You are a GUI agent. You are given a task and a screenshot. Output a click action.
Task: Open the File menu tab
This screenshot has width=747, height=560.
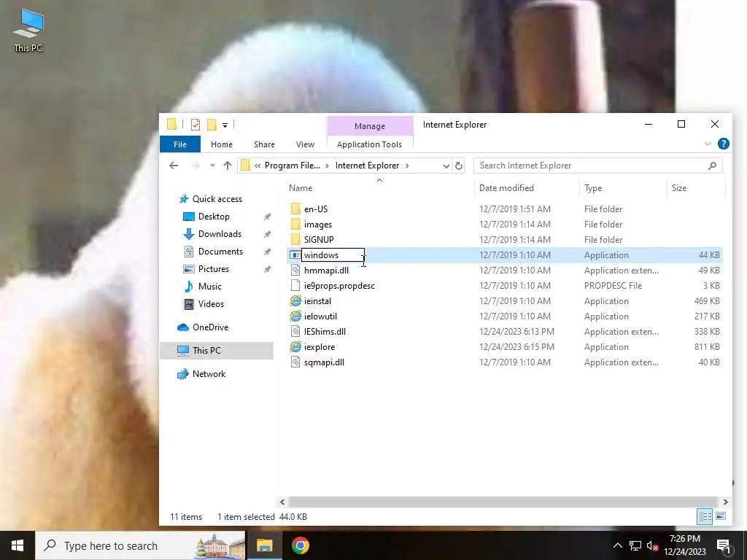pos(180,144)
